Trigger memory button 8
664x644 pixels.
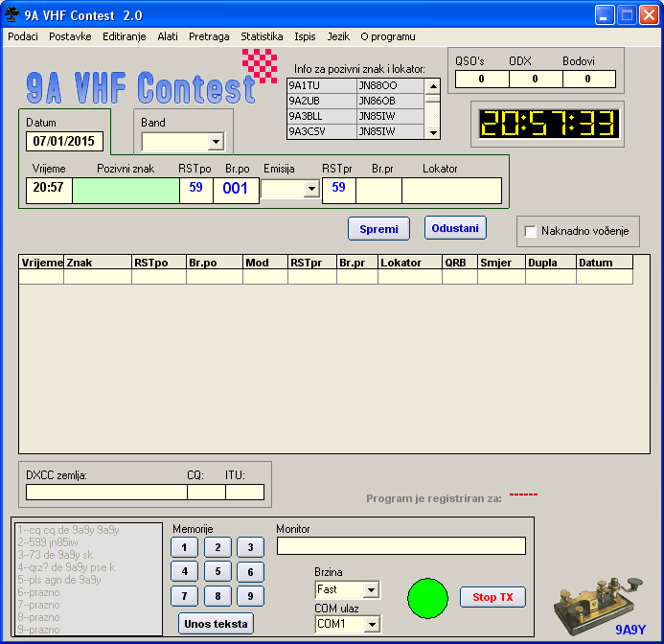pos(218,596)
